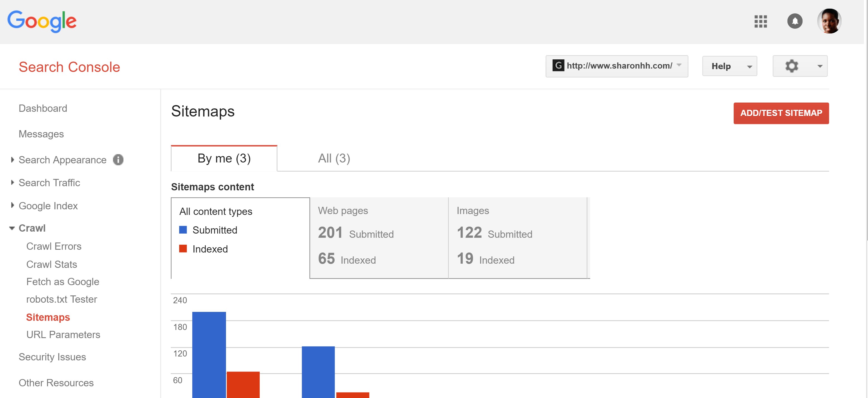Switch to the All (3) tab
This screenshot has width=868, height=398.
333,157
